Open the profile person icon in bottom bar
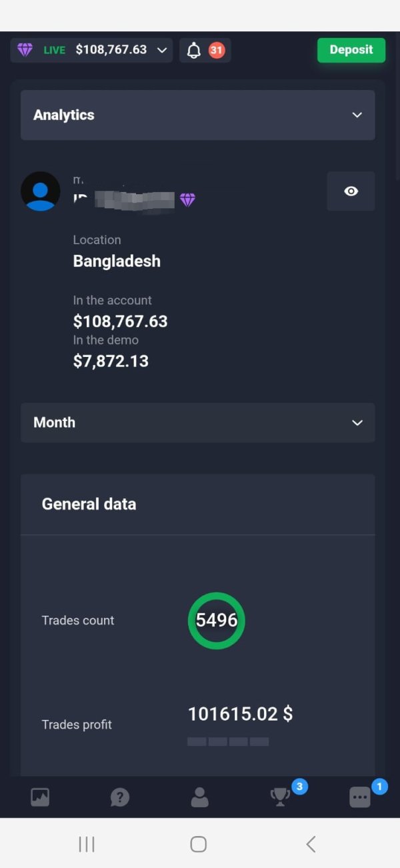Viewport: 400px width, 868px height. point(199,797)
